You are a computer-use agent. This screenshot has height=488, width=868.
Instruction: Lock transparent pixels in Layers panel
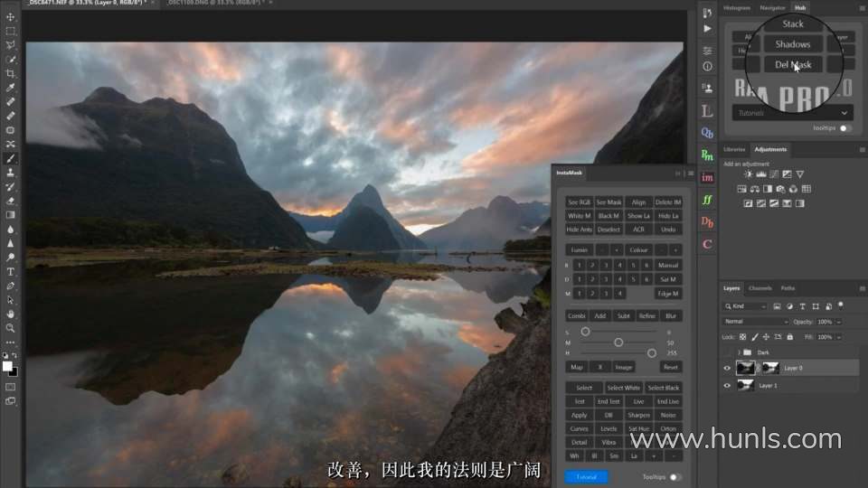click(x=742, y=337)
